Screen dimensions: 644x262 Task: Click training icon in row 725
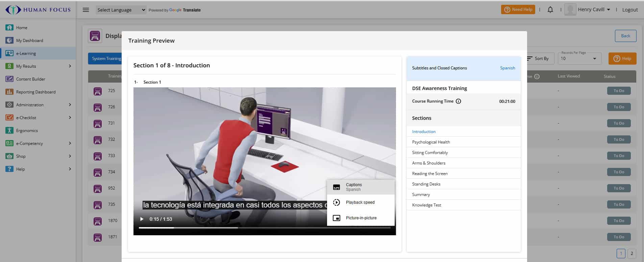point(98,91)
